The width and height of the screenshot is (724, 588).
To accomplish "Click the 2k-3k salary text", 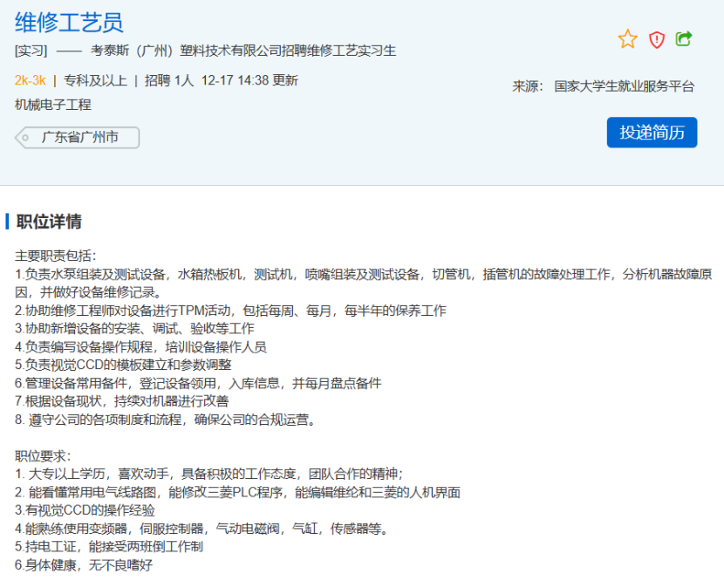I will coord(30,80).
